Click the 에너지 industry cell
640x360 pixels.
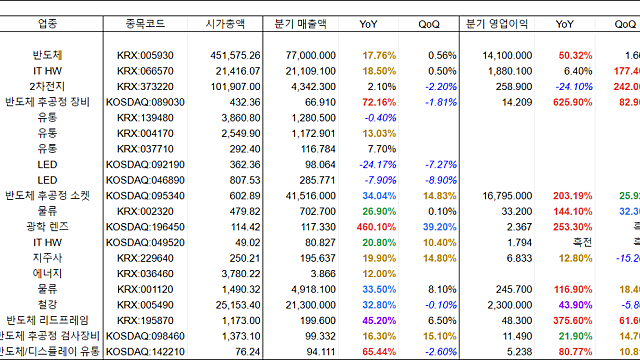47,274
